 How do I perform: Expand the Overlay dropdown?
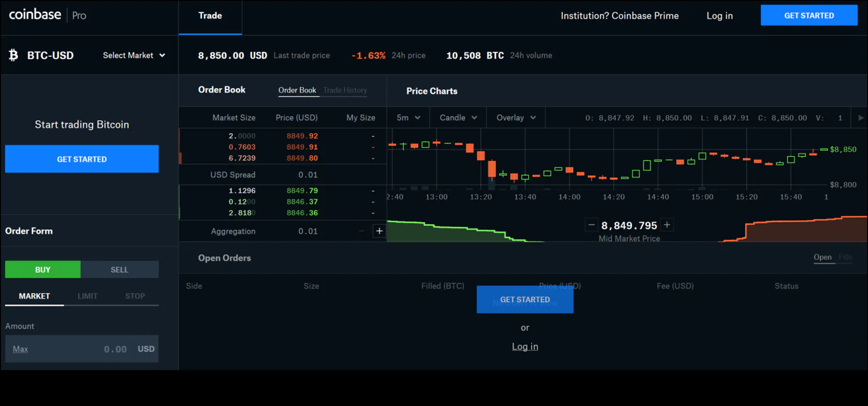coord(516,118)
